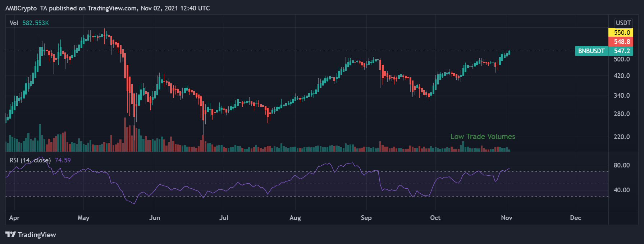Click the RSI (14, close) indicator label

point(30,160)
